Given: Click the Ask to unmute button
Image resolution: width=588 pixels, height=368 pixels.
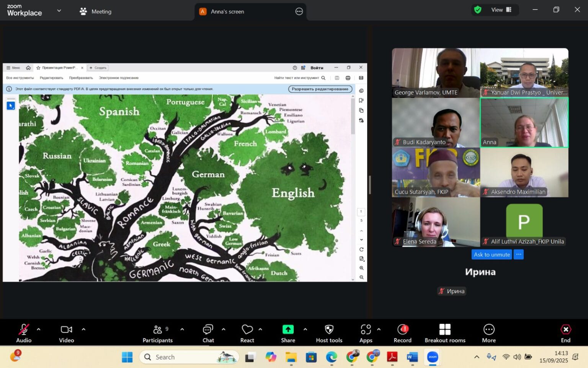Looking at the screenshot, I should pos(492,255).
